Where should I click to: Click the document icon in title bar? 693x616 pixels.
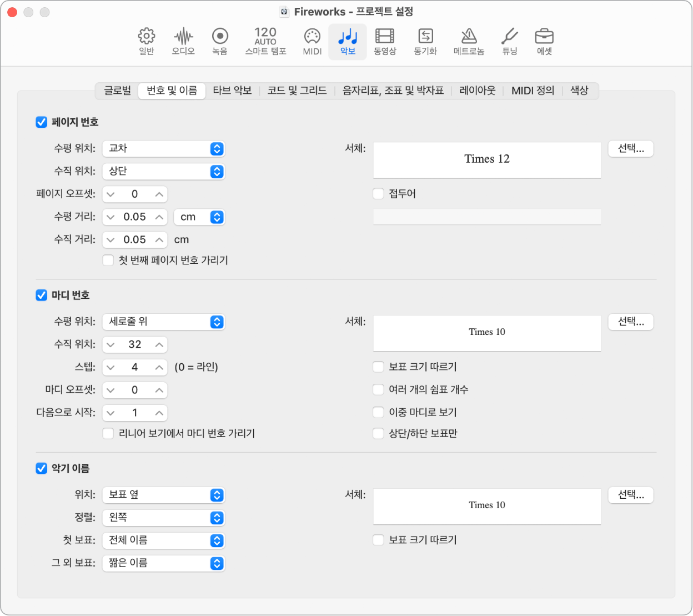(284, 12)
